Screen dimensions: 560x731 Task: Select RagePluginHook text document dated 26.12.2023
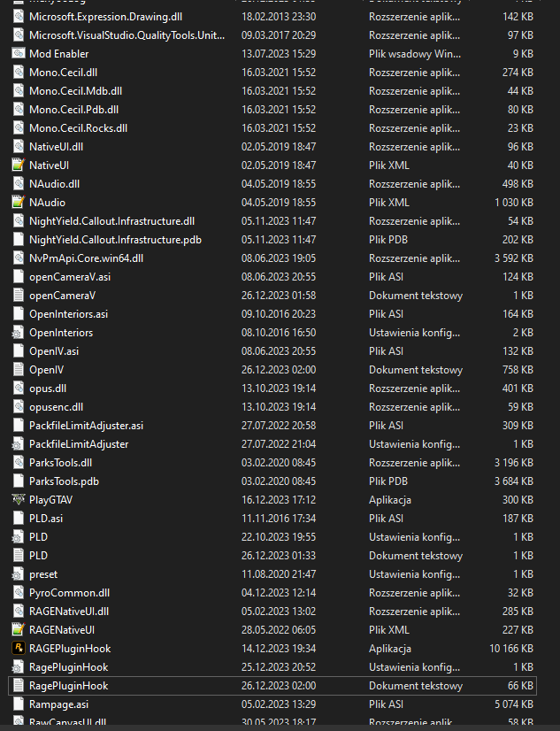(68, 686)
